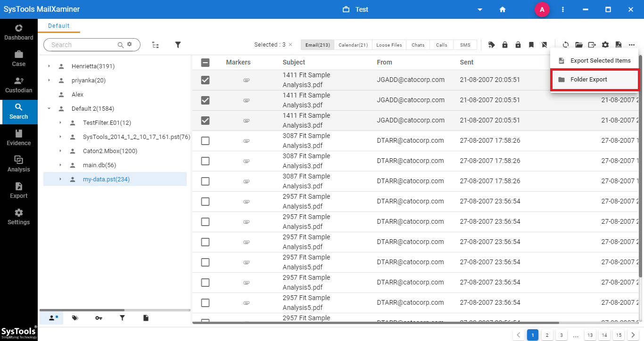
Task: Check the last 3087 Fit Sample row checkbox
Action: click(x=205, y=181)
